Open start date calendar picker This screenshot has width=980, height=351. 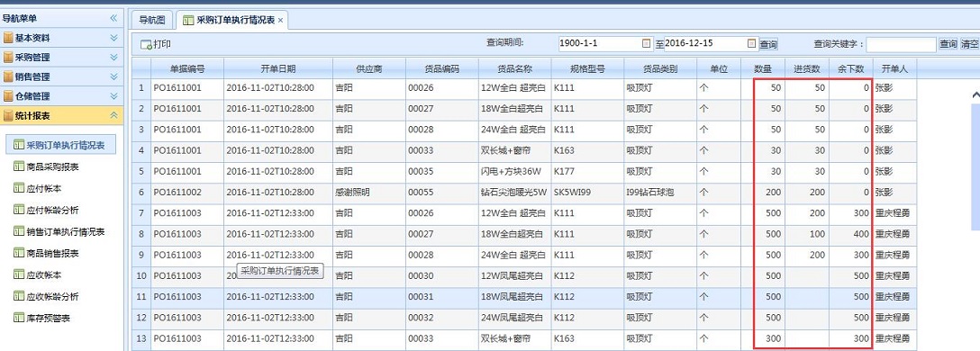[x=646, y=44]
